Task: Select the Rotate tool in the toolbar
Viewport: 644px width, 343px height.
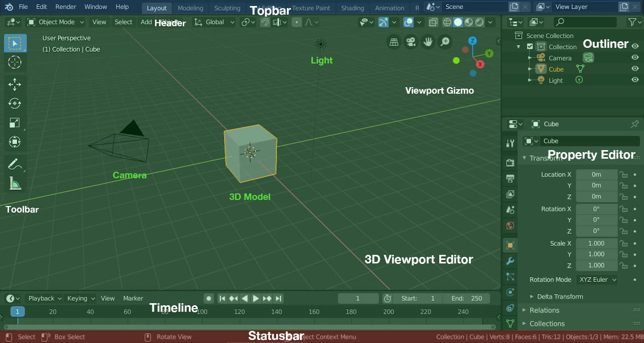Action: pos(15,103)
